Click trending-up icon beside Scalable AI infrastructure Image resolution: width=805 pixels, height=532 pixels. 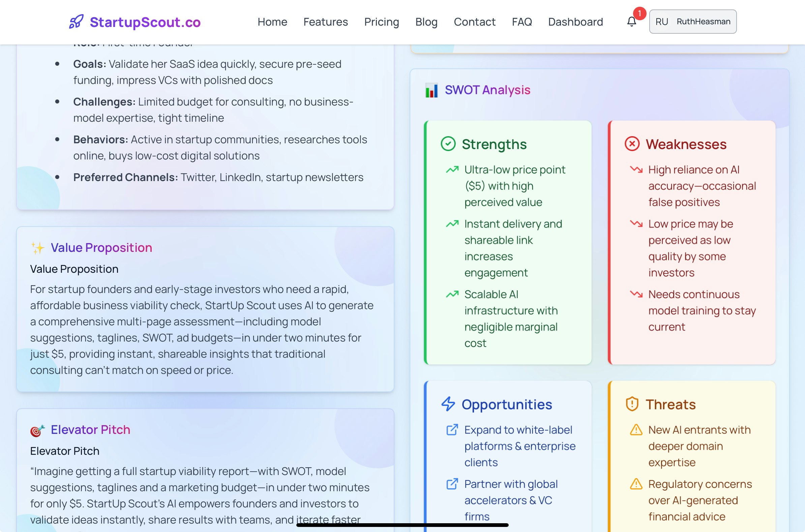(452, 294)
